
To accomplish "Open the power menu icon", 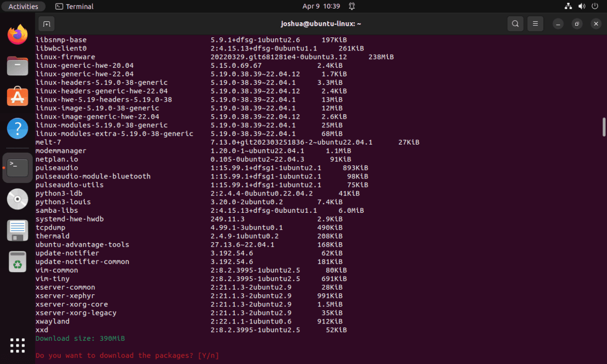I will pyautogui.click(x=595, y=7).
